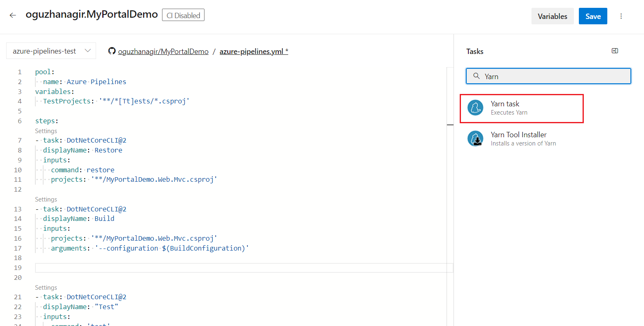Screen dimensions: 644x326
Task: Click the 'command: restore' line
Action: (x=83, y=170)
